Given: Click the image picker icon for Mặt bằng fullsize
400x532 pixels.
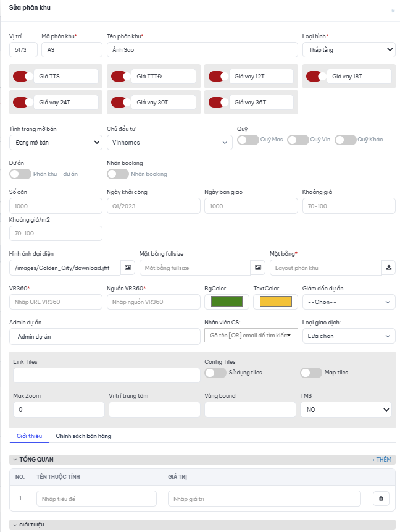Looking at the screenshot, I should coord(258,268).
